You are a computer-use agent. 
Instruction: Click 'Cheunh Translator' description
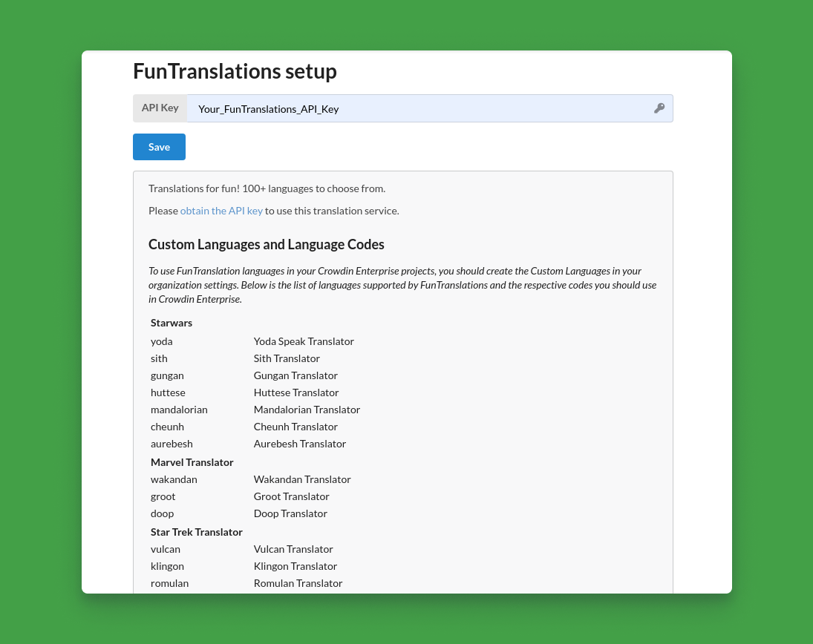pyautogui.click(x=296, y=427)
